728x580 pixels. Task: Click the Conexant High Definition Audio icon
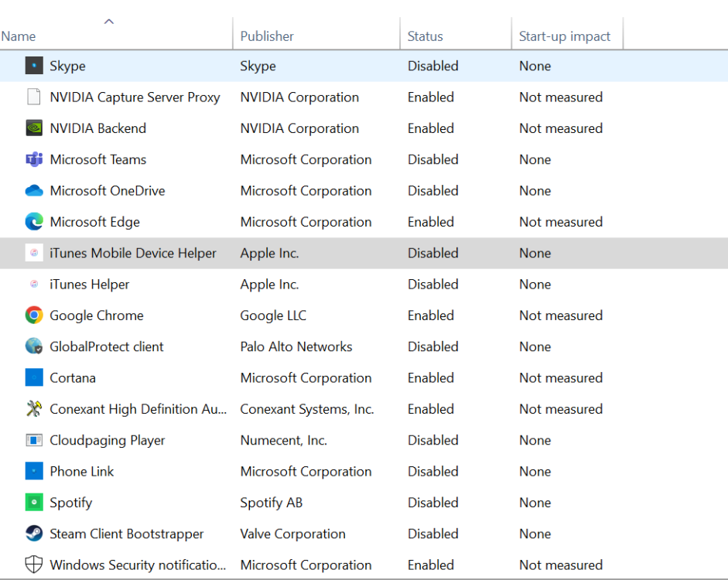34,408
